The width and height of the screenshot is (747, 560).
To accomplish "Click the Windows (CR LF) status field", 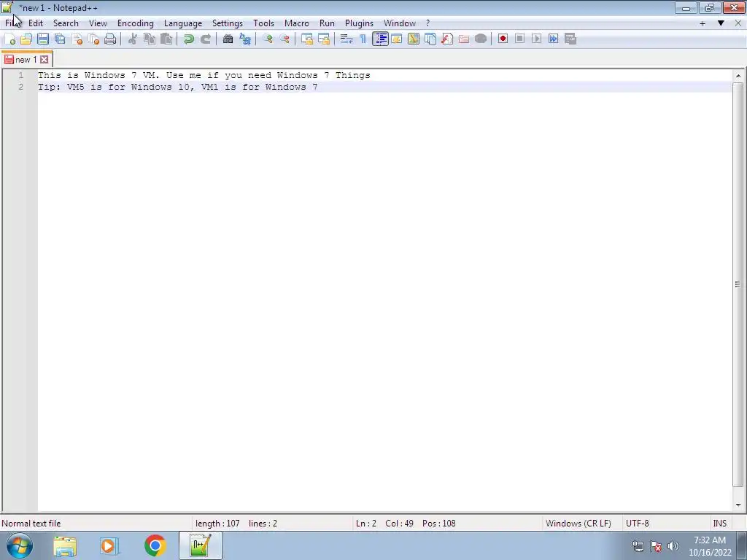I will coord(578,524).
